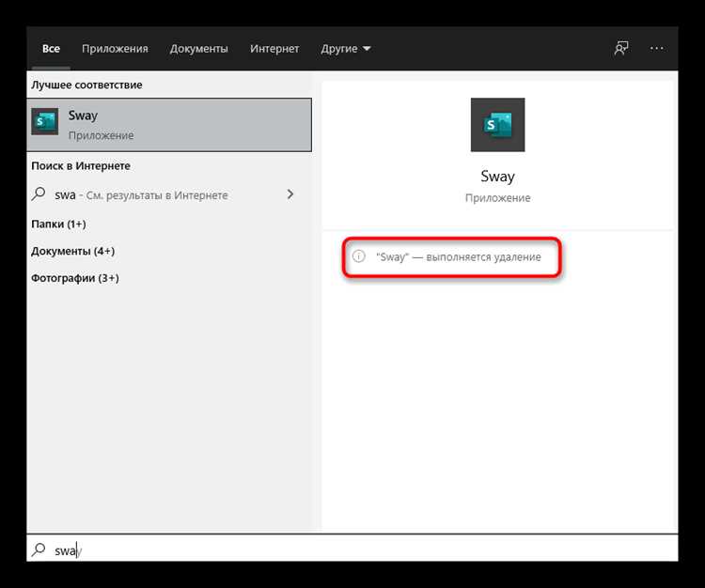Select the Sway best match result
Image resolution: width=705 pixels, height=588 pixels.
(x=169, y=124)
